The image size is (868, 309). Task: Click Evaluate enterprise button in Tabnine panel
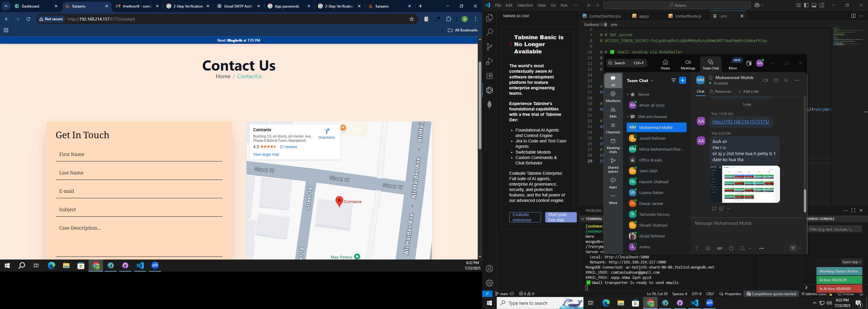[525, 217]
